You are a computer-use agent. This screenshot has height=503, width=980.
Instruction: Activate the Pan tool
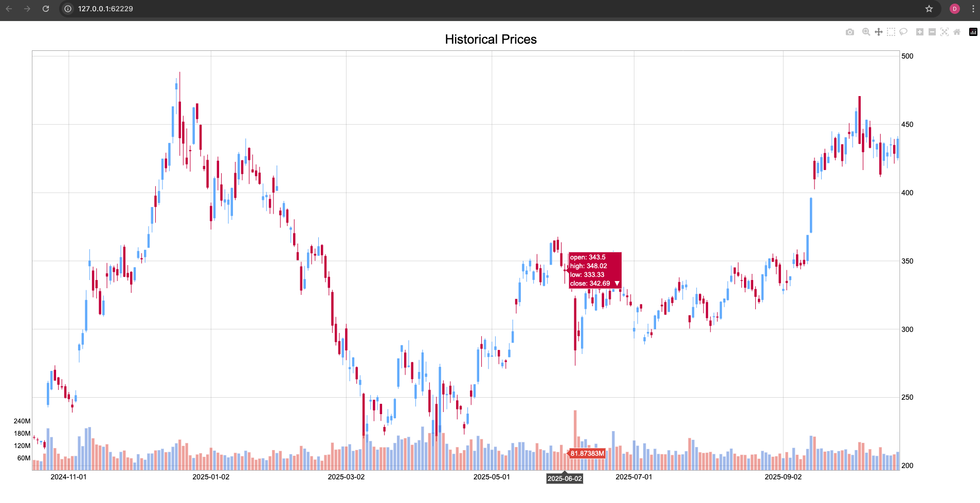[x=879, y=32]
